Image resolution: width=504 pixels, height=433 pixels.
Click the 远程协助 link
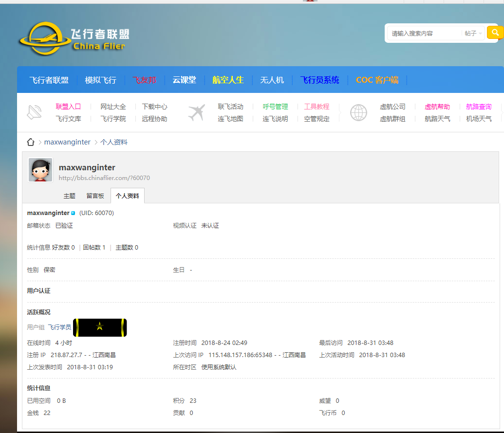pos(154,119)
